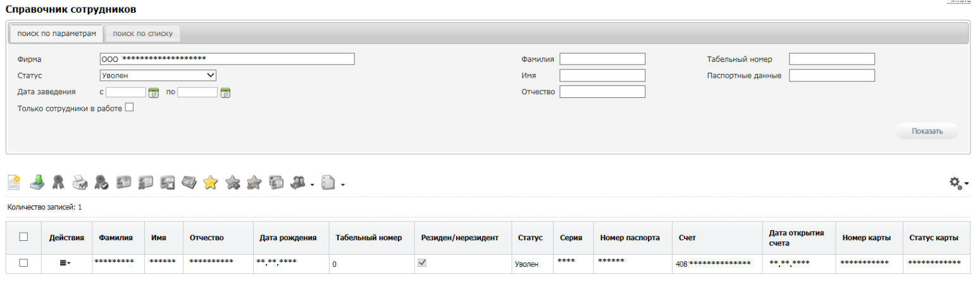Image resolution: width=980 pixels, height=282 pixels.
Task: Click the stacked bank cards icon
Action: coord(189,182)
